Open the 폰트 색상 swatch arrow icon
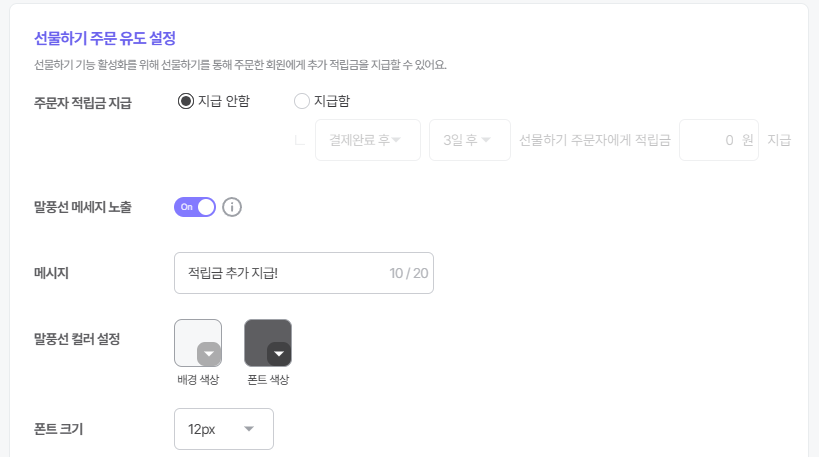Screen dimensions: 819x457 pyautogui.click(x=279, y=354)
